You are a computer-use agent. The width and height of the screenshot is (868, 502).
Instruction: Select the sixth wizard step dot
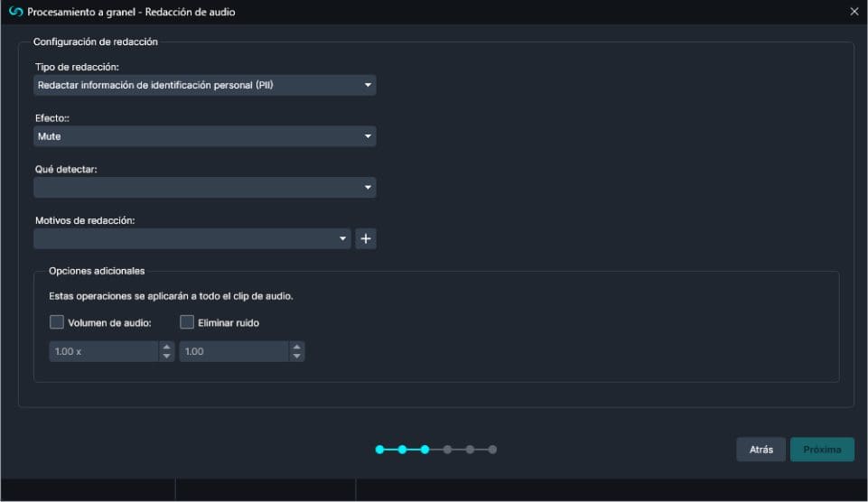(x=492, y=450)
